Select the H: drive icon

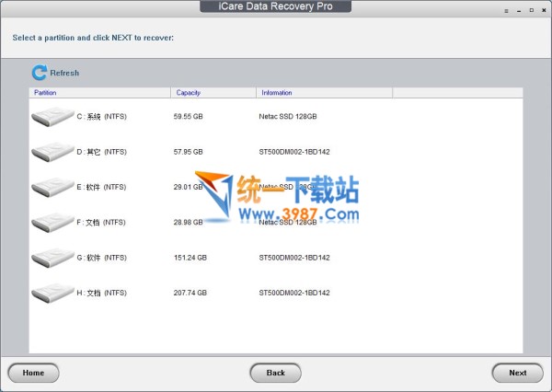pyautogui.click(x=52, y=293)
